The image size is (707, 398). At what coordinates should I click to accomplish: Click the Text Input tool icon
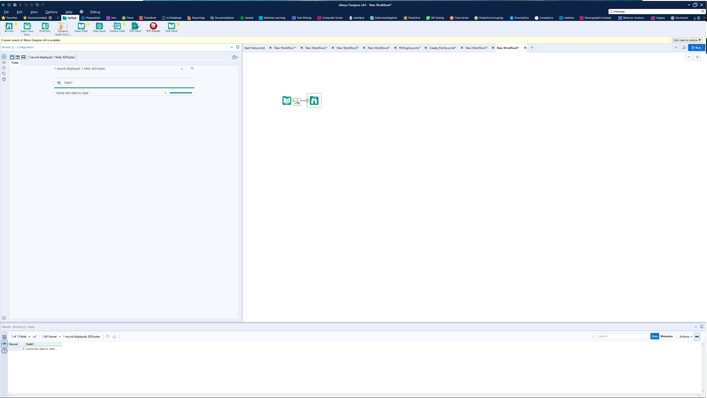[x=171, y=27]
